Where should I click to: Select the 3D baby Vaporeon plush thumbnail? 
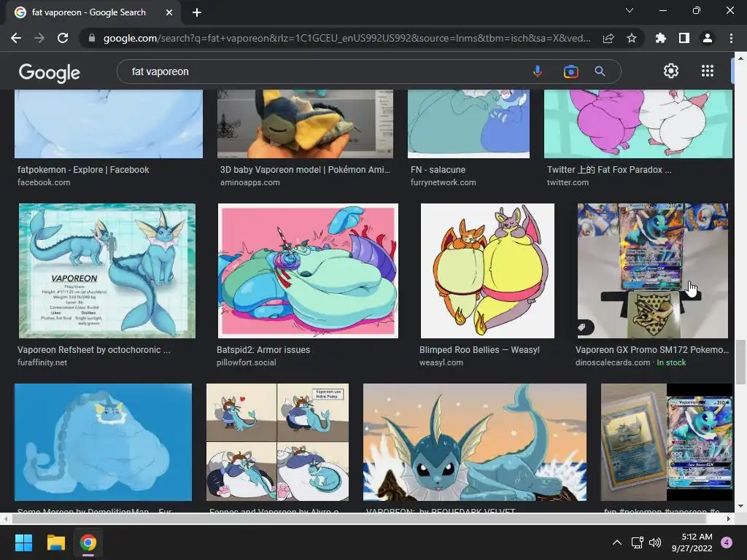305,124
